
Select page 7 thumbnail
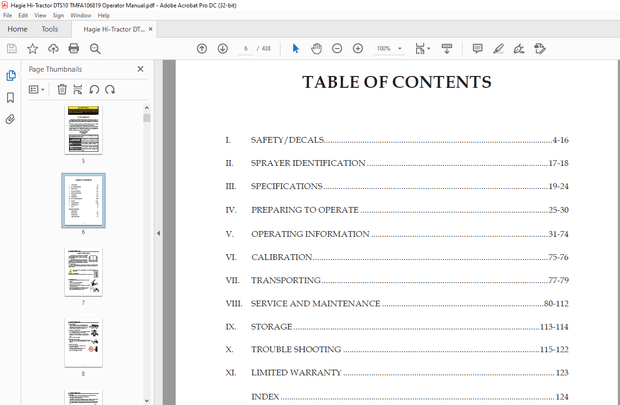click(83, 272)
